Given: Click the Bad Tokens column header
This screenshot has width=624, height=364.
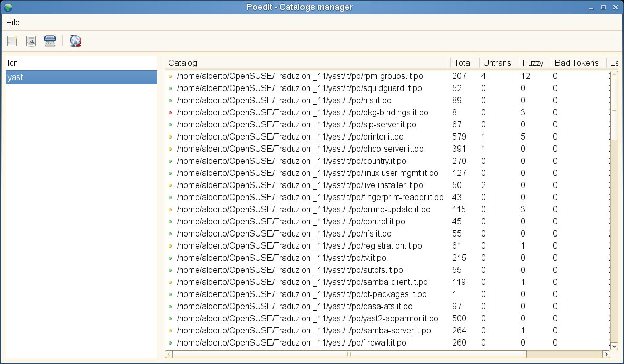Looking at the screenshot, I should (x=577, y=63).
